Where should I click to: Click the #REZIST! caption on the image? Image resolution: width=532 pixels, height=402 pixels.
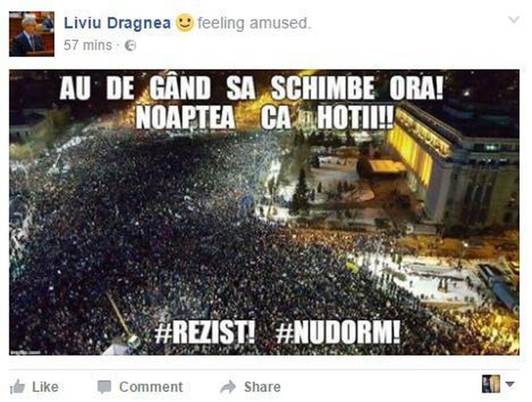pyautogui.click(x=205, y=333)
